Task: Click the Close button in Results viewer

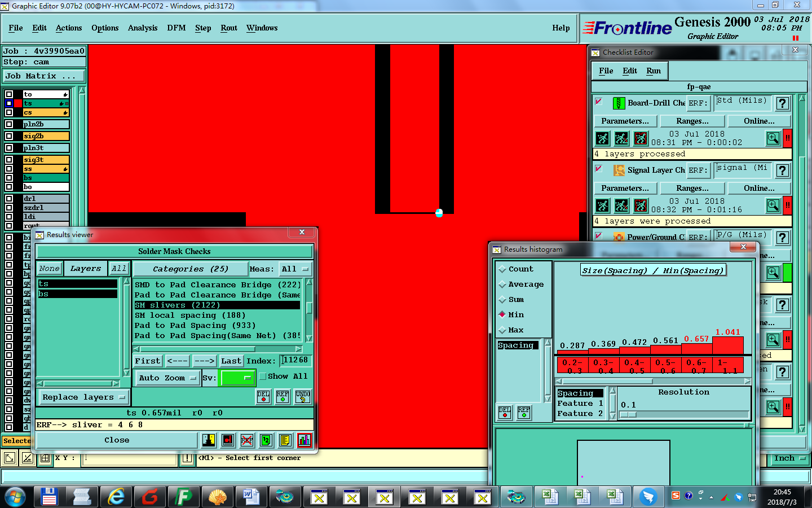Action: point(117,440)
